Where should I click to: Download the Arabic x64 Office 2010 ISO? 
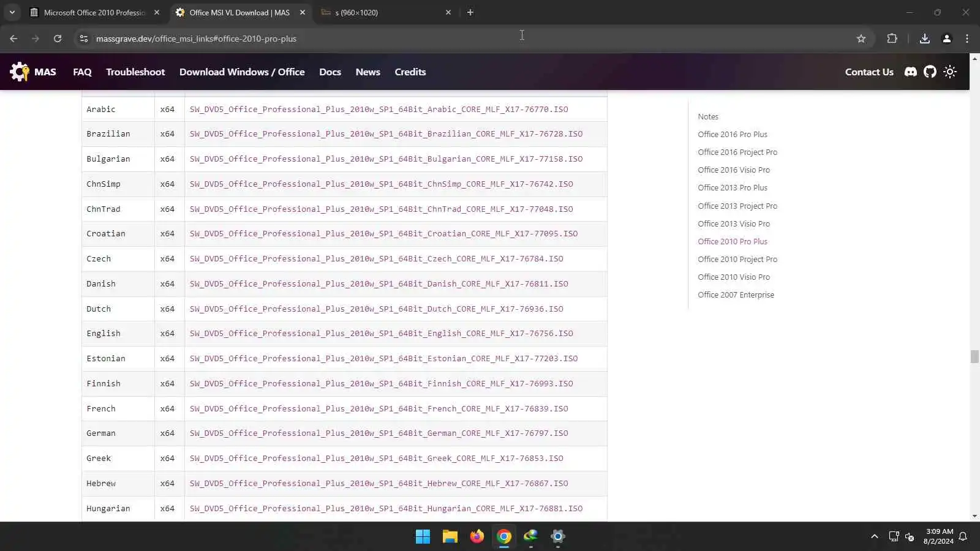379,109
